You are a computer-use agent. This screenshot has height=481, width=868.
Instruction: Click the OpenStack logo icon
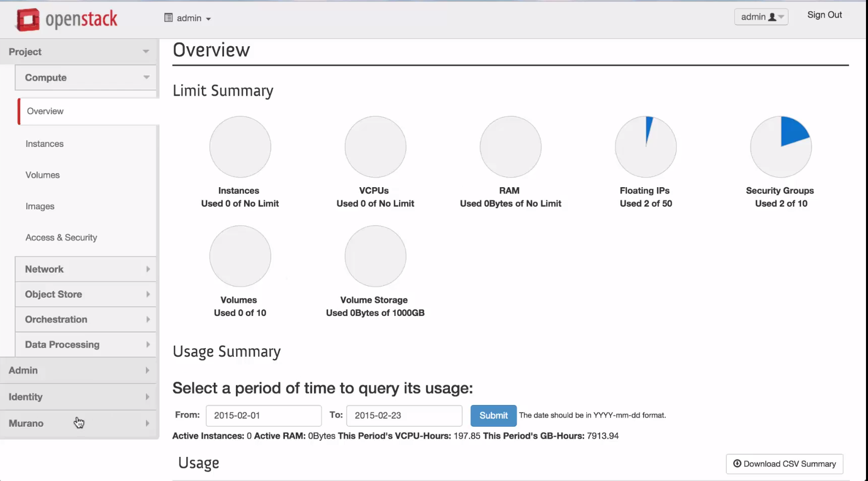[28, 20]
